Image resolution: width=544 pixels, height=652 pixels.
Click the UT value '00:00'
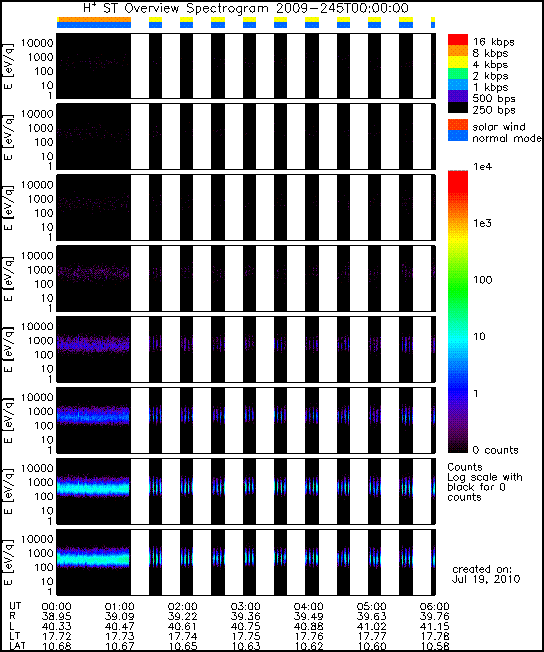[57, 606]
